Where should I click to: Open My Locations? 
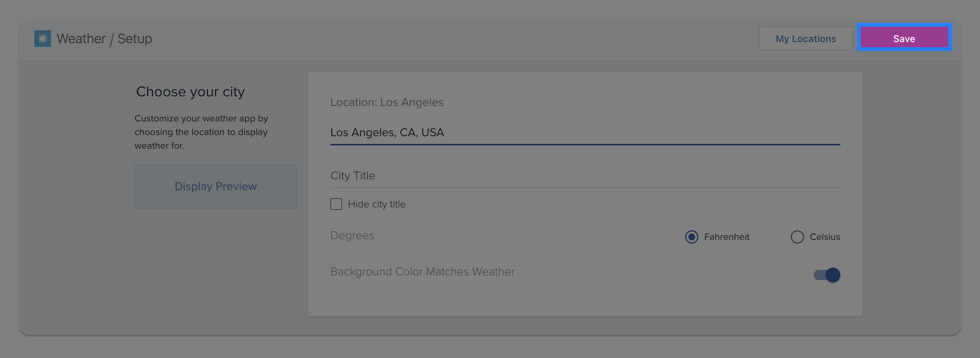(x=805, y=38)
